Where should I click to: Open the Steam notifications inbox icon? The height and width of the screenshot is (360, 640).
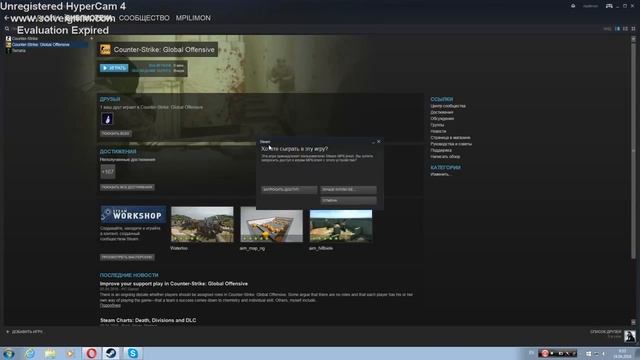573,6
